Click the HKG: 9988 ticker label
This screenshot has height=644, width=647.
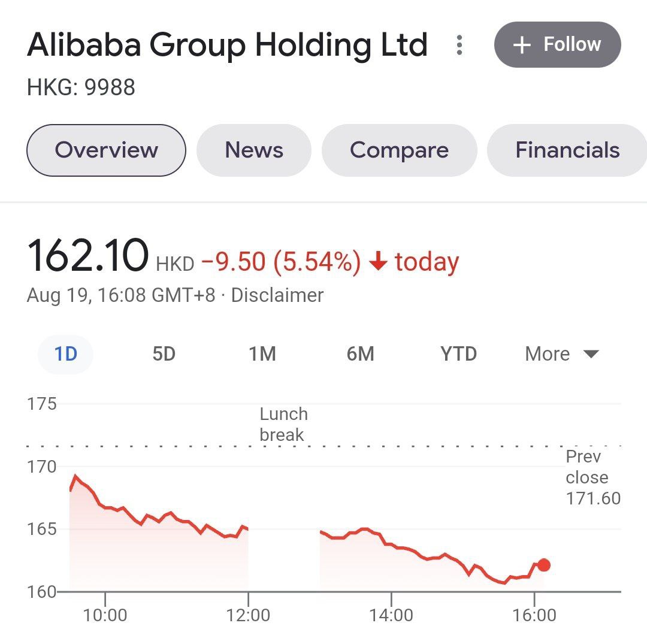pos(81,88)
